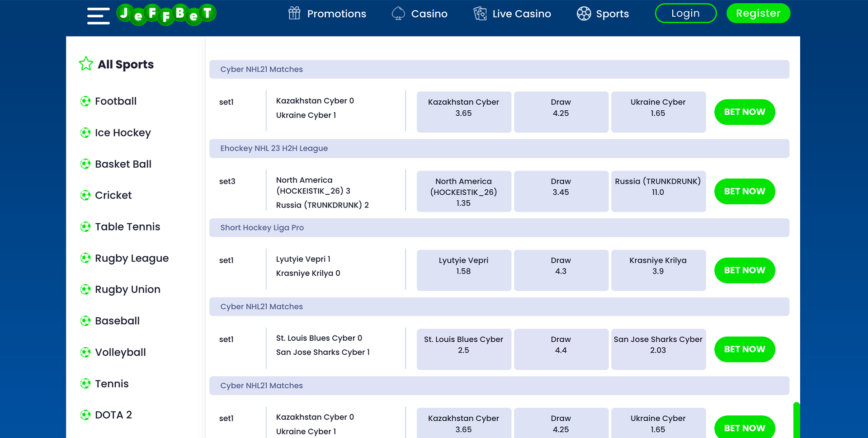The image size is (868, 438).
Task: Select San Jose Sharks Cyber 2.03 odds
Action: pyautogui.click(x=658, y=349)
